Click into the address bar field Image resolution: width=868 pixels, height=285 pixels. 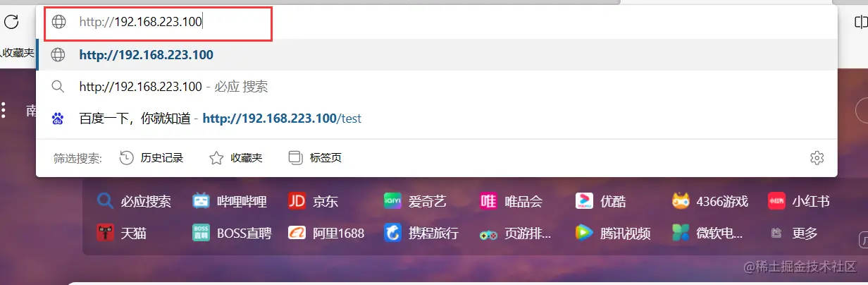click(x=437, y=22)
